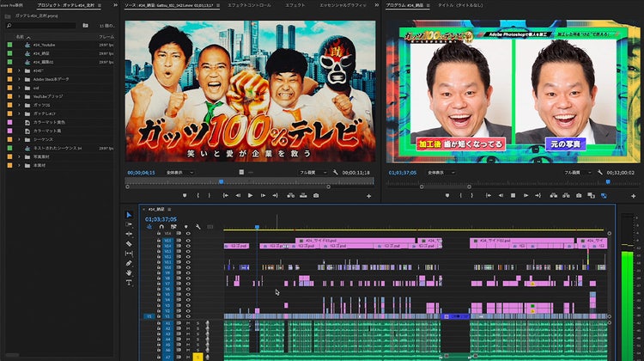
Task: Select the Hand tool
Action: 129,273
